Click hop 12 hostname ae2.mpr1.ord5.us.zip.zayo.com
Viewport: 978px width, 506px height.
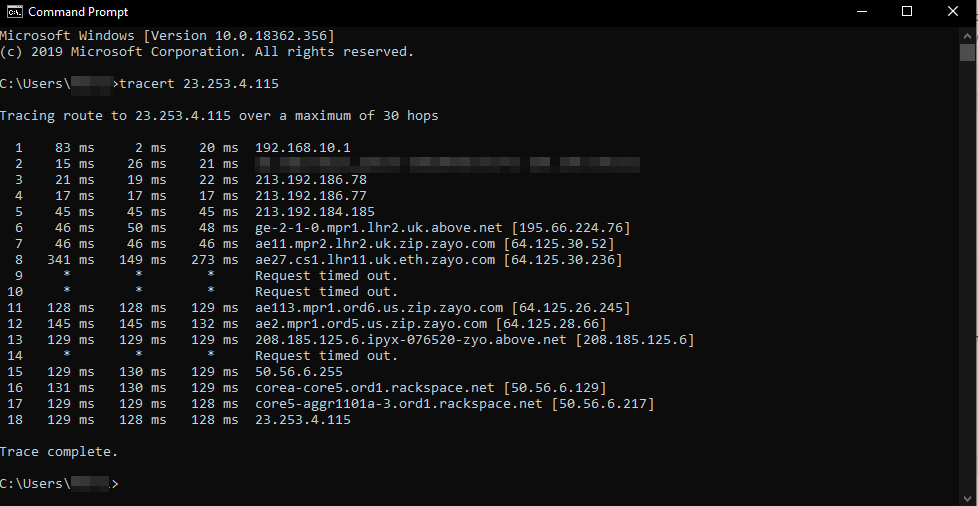click(371, 324)
